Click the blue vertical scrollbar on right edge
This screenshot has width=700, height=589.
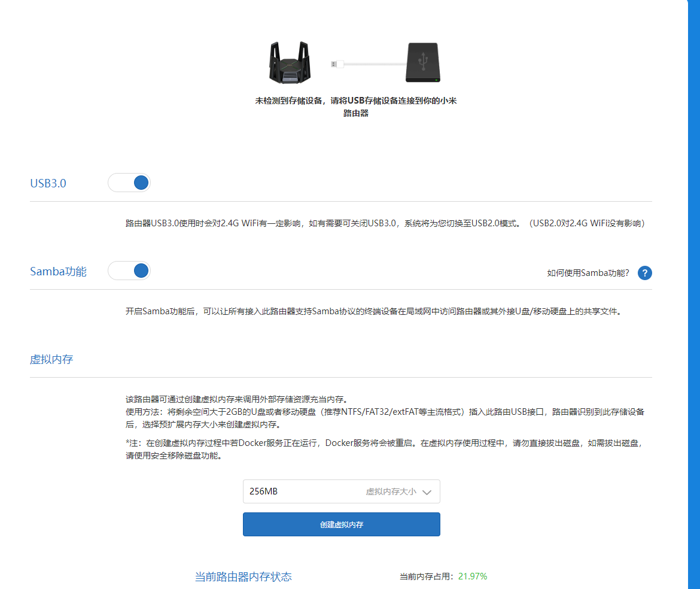[694, 294]
